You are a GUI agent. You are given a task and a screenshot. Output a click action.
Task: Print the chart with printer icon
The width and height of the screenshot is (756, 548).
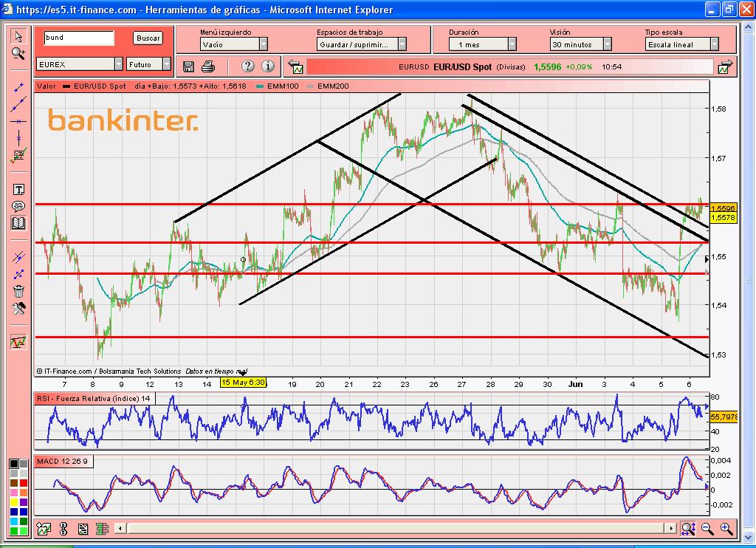pos(208,66)
